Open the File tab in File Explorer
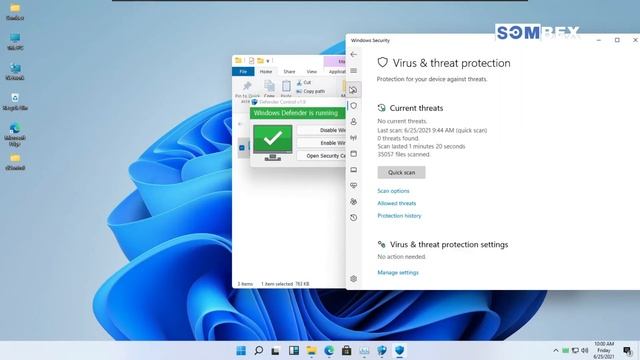Viewport: 640px width, 360px height. (x=243, y=71)
